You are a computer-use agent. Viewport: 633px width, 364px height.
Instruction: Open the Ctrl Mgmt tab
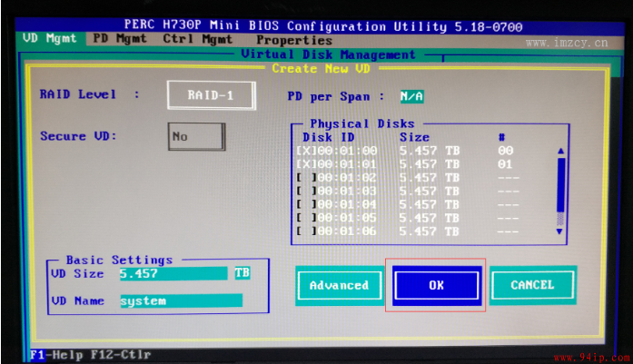197,39
